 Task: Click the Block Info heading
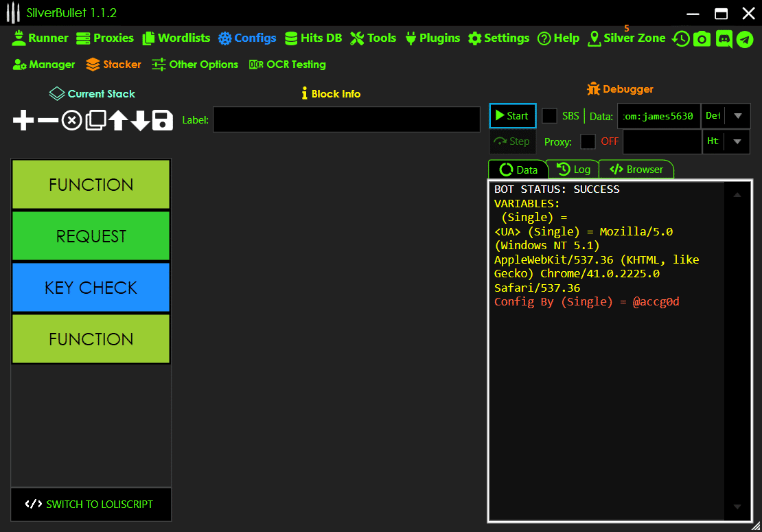331,94
